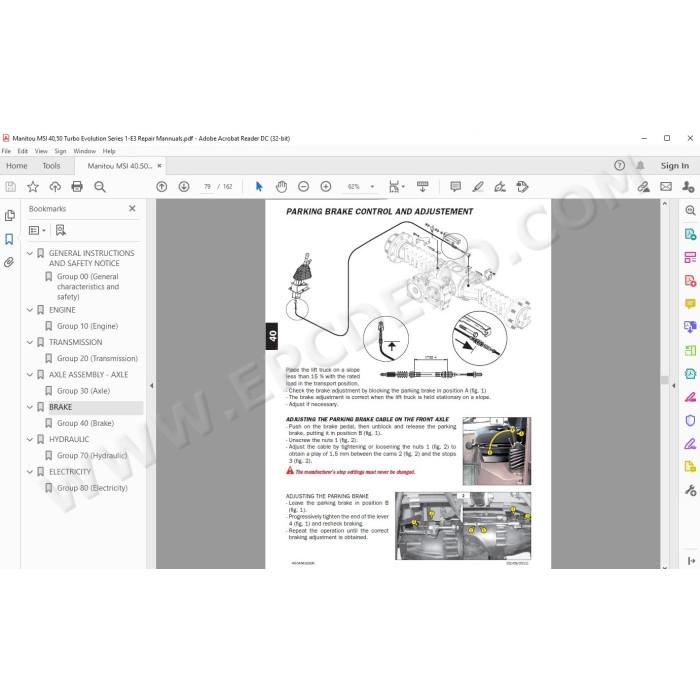
Task: Open the share with others icon
Action: (688, 187)
